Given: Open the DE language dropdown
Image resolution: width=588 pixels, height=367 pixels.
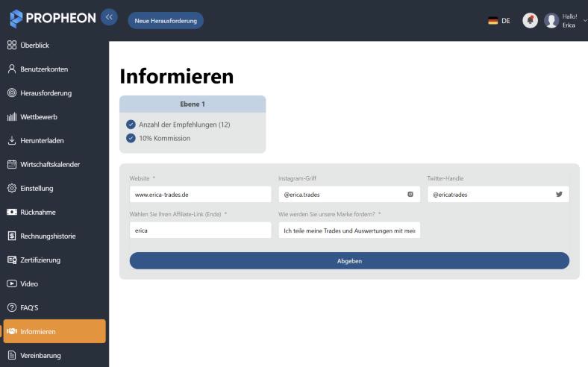Looking at the screenshot, I should pos(499,21).
